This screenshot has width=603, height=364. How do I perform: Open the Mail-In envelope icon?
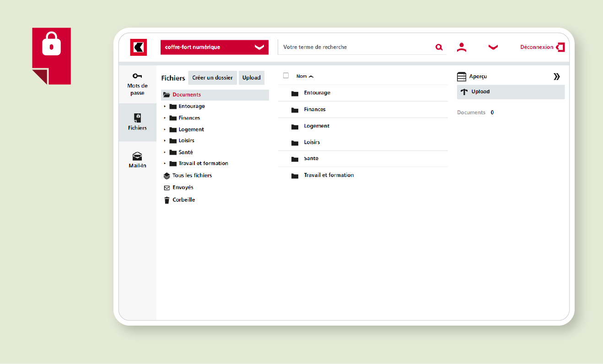pos(137,156)
